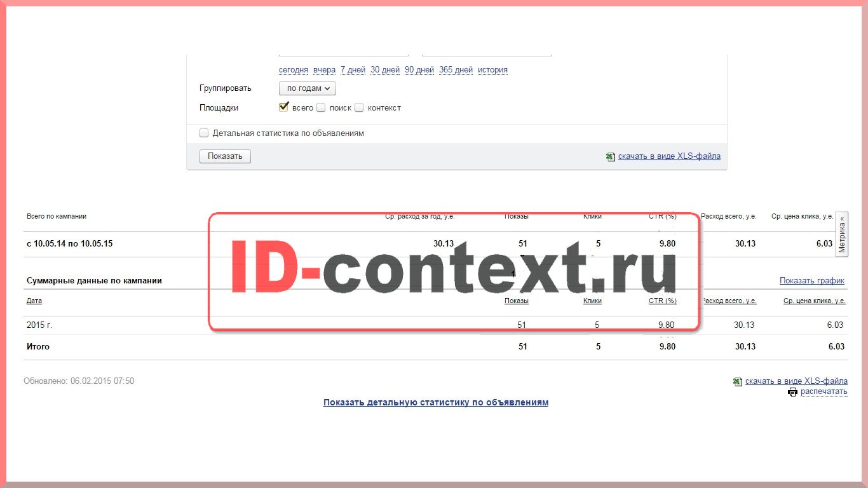Open Показать детальную статистику по объявлениям
The width and height of the screenshot is (868, 488).
pyautogui.click(x=436, y=402)
